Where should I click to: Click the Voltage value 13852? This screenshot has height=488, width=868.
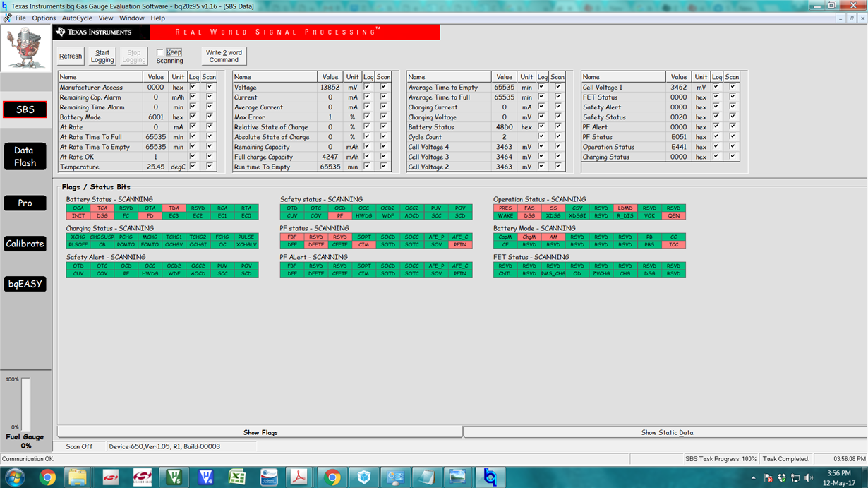pos(330,88)
